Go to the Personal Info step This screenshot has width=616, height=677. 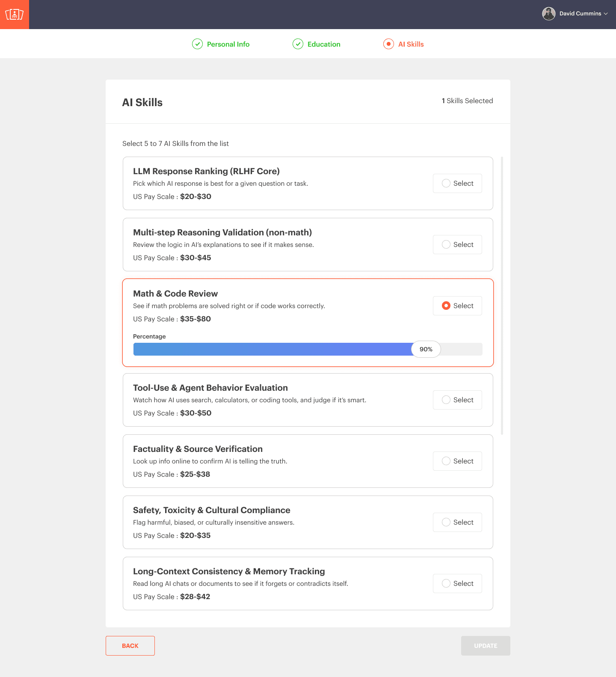(228, 44)
